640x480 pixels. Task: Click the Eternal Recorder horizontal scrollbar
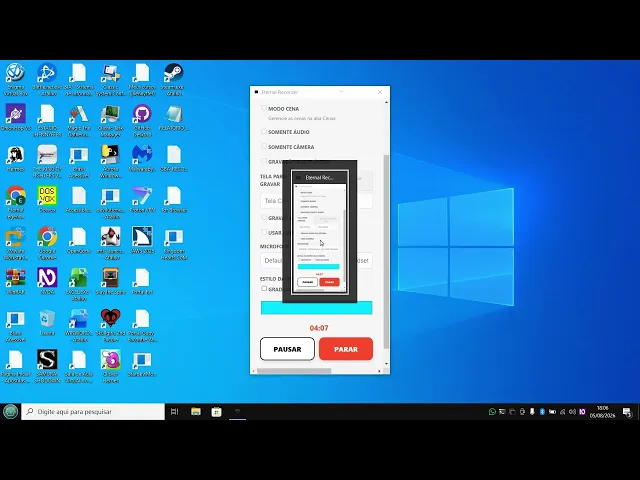coord(294,371)
